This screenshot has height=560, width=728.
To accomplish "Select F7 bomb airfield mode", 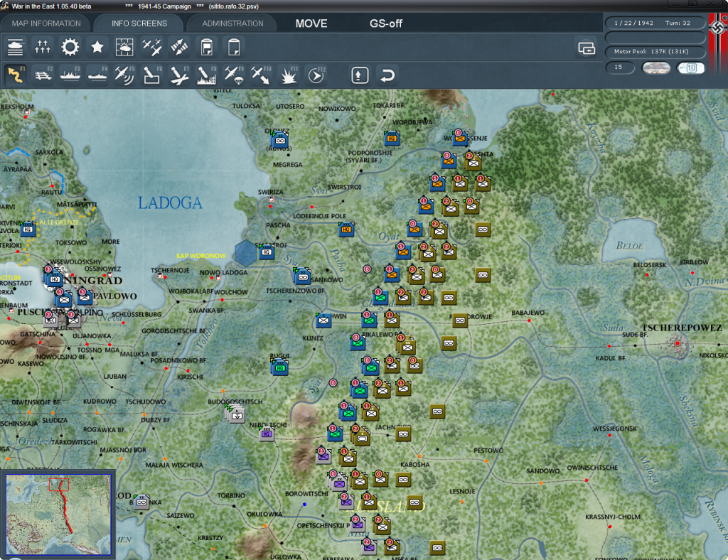I will coord(179,75).
